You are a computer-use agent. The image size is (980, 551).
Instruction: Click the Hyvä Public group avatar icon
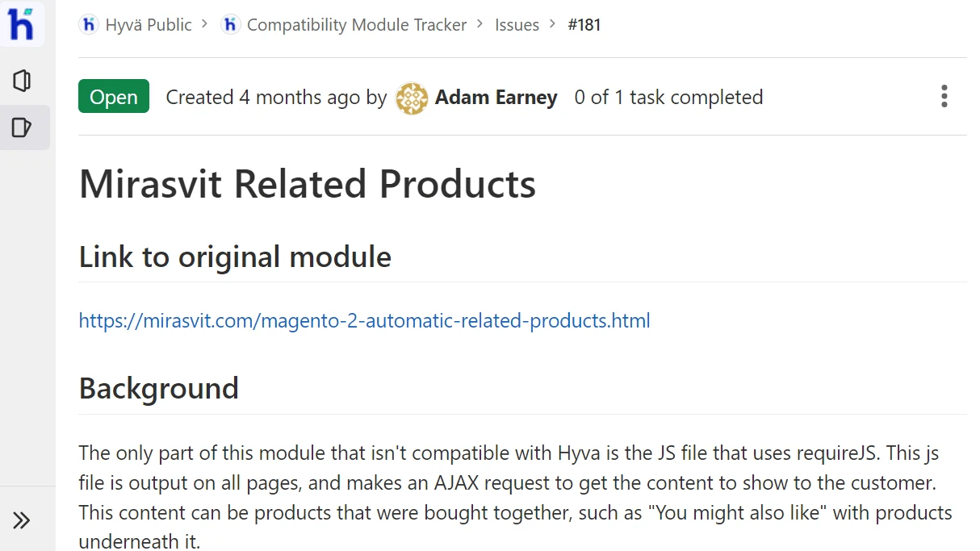coord(88,25)
